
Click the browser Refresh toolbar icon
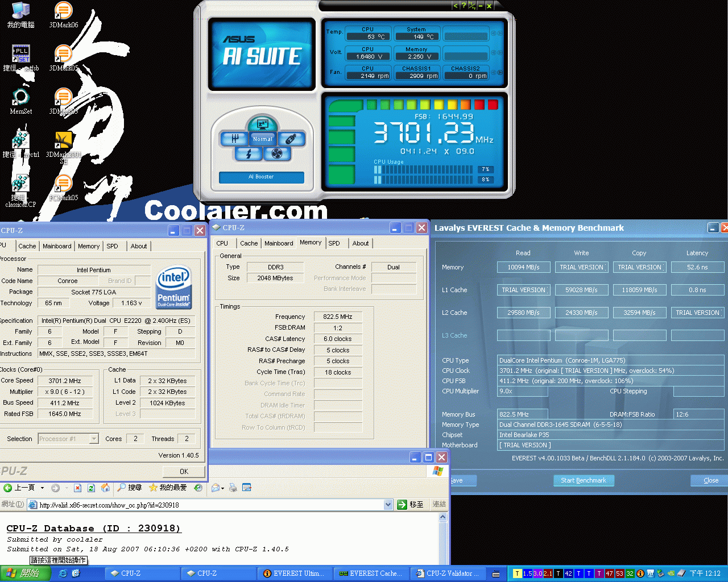(91, 488)
